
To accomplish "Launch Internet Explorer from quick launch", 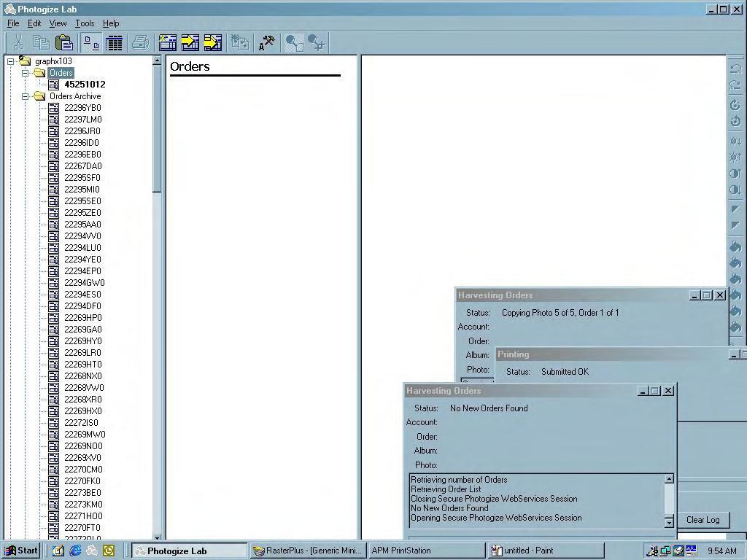I will point(75,551).
